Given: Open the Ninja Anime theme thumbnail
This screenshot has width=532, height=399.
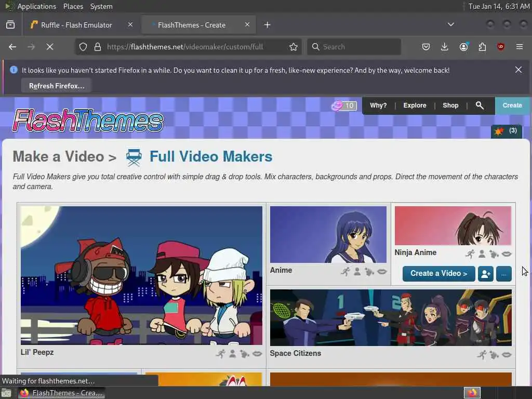Looking at the screenshot, I should [x=453, y=225].
